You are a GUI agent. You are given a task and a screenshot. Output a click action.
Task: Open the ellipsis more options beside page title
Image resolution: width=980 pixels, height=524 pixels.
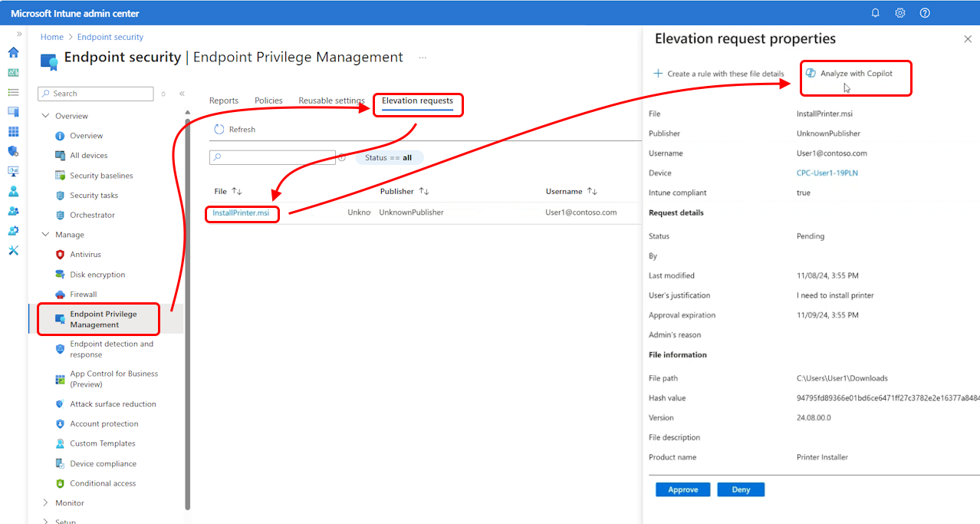(423, 58)
